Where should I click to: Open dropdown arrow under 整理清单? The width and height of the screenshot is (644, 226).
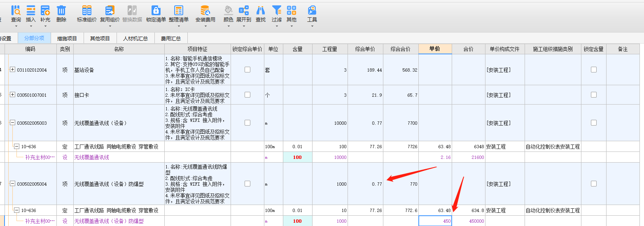coord(179,26)
